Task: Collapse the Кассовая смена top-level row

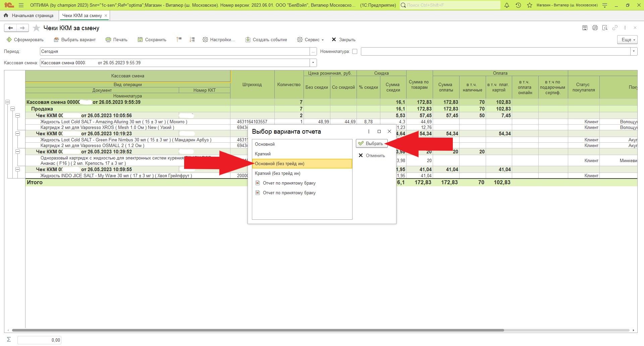Action: point(8,102)
